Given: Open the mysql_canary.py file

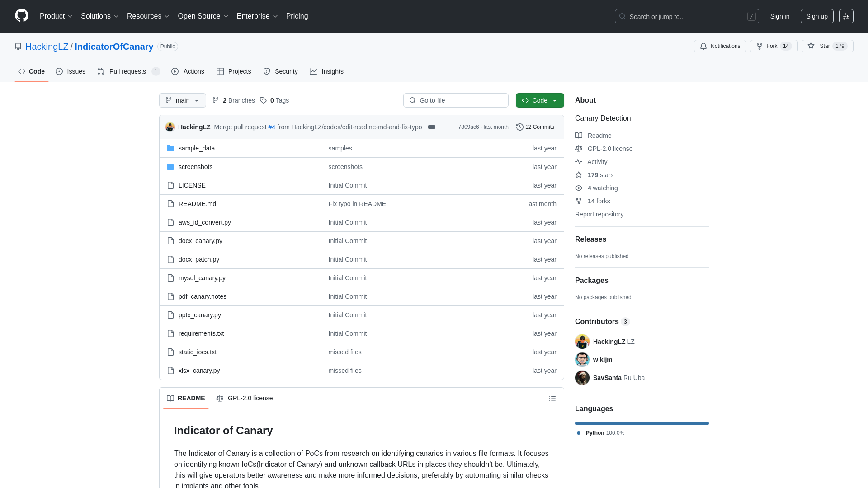Looking at the screenshot, I should [202, 278].
